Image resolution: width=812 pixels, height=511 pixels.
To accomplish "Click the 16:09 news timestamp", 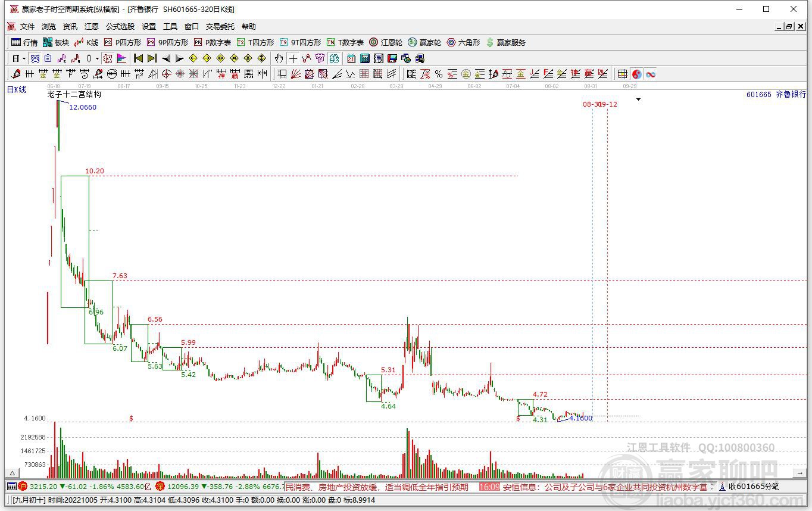I will click(x=489, y=487).
